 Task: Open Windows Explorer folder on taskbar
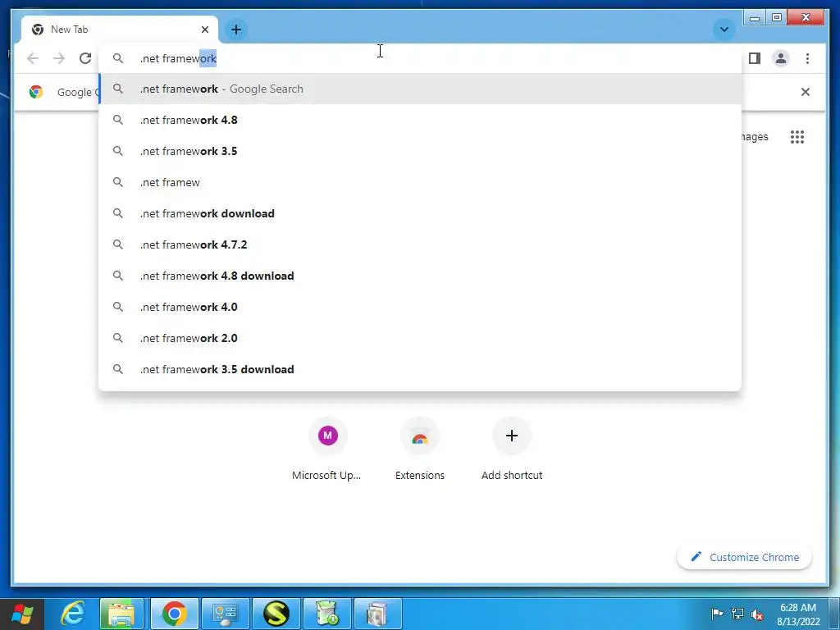[x=121, y=614]
